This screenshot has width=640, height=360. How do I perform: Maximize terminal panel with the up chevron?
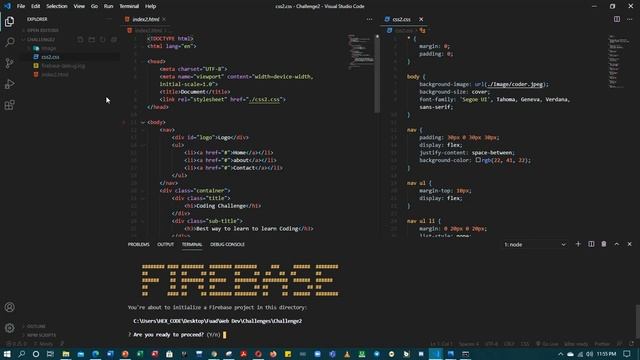(617, 244)
